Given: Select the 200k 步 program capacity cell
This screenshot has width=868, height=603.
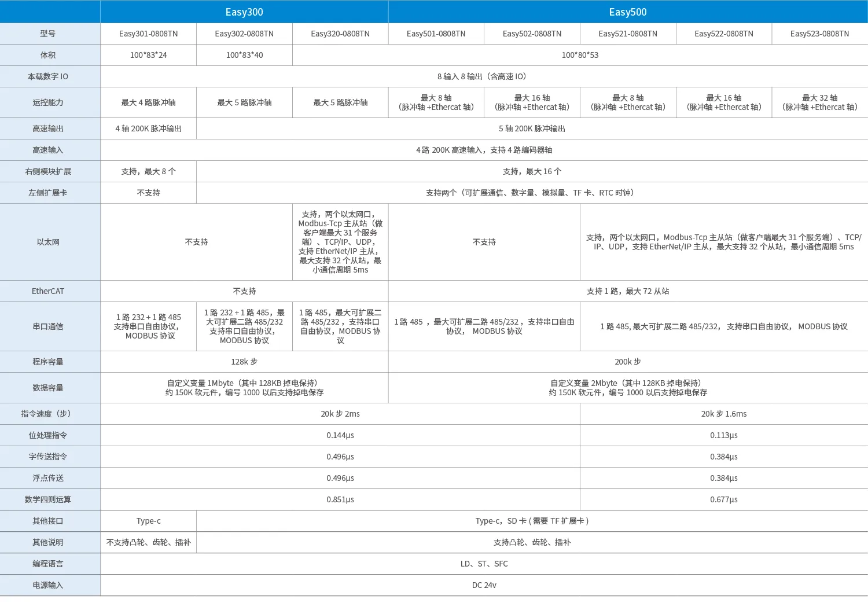Looking at the screenshot, I should pyautogui.click(x=627, y=362).
